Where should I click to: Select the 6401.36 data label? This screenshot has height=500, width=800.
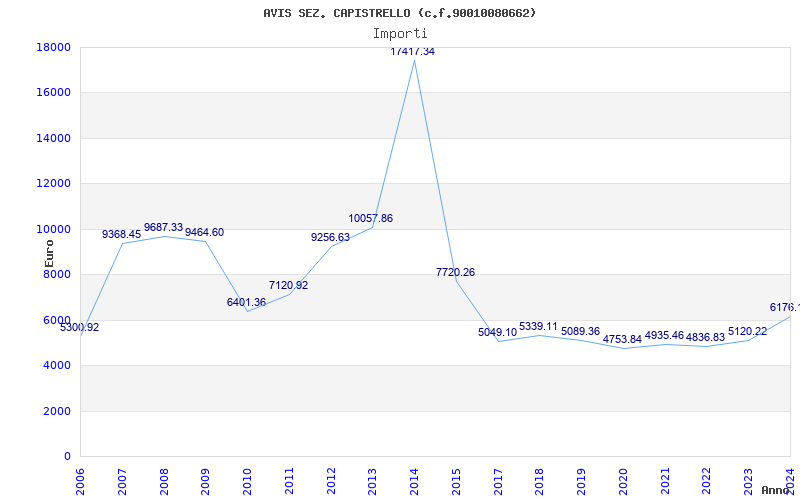click(x=246, y=303)
